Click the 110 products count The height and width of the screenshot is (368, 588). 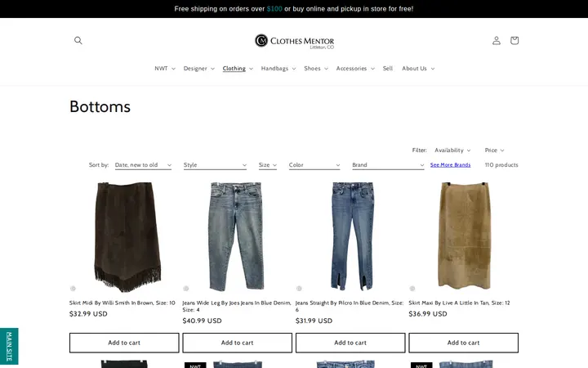click(x=501, y=165)
